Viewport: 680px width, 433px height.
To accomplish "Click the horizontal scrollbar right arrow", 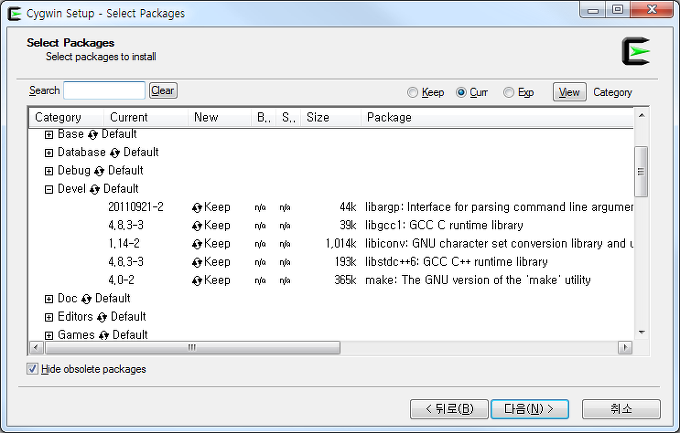I will tap(625, 348).
